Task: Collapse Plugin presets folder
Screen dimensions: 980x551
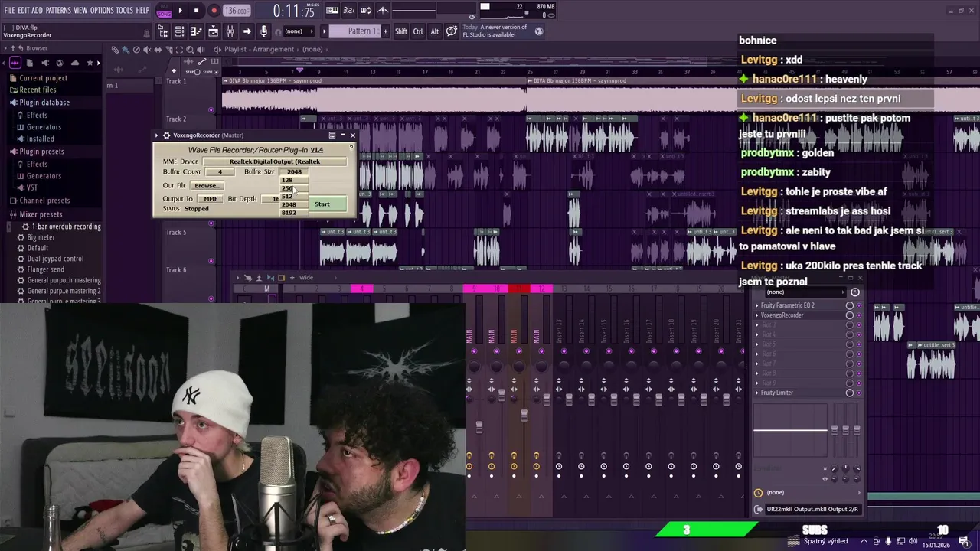Action: click(41, 152)
